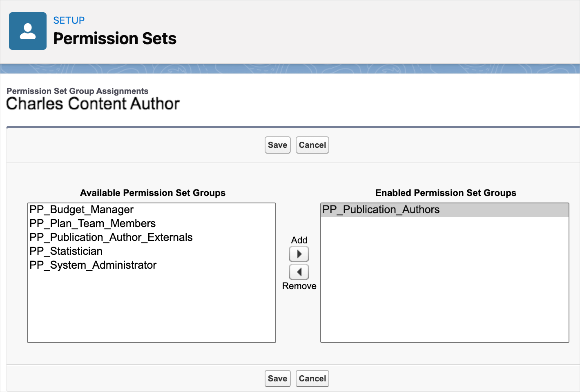Screen dimensions: 580x392
Task: Pick PP_System_Administrator in the available groups
Action: coord(93,265)
